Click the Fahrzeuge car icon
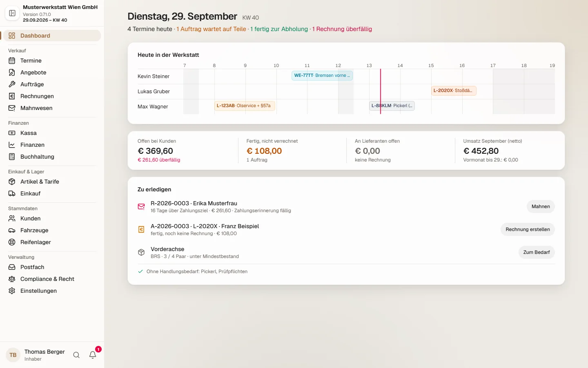This screenshot has width=588, height=368. 12,230
